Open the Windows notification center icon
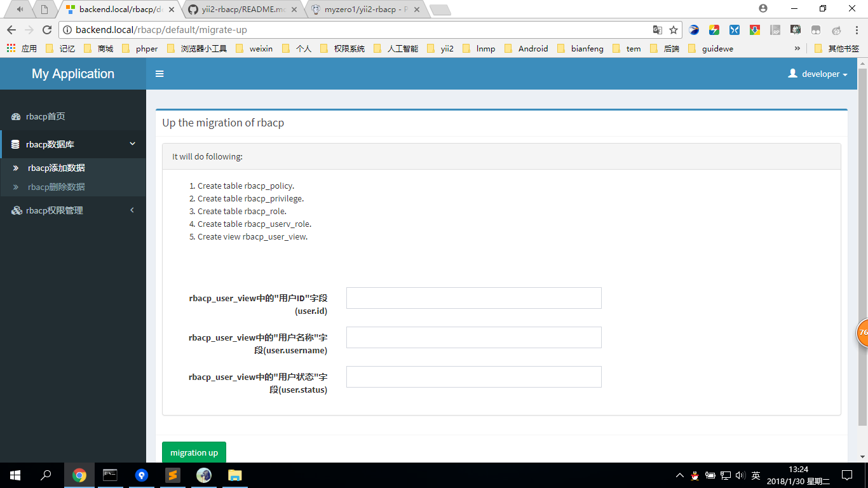Image resolution: width=868 pixels, height=488 pixels. coord(847,475)
